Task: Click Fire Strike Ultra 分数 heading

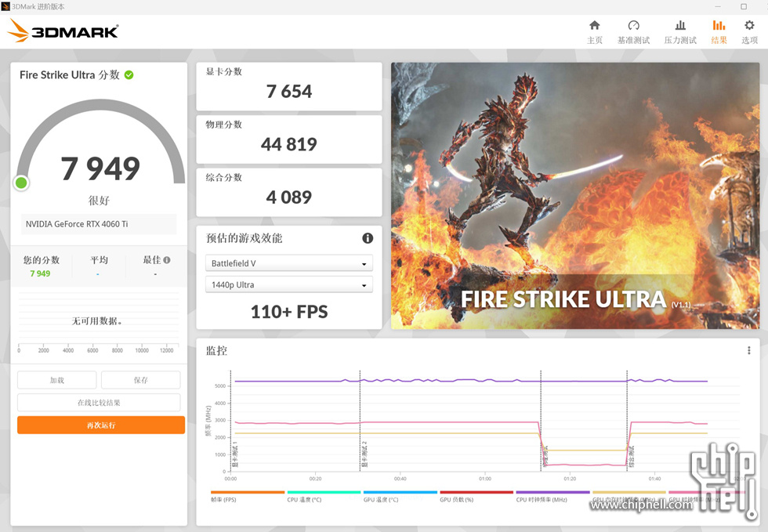Action: (x=70, y=75)
